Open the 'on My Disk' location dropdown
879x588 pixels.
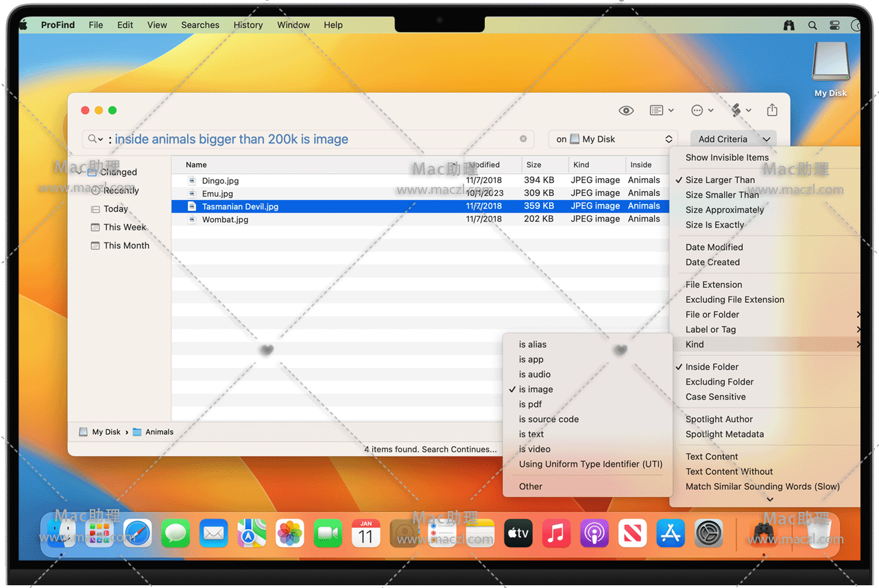click(613, 139)
